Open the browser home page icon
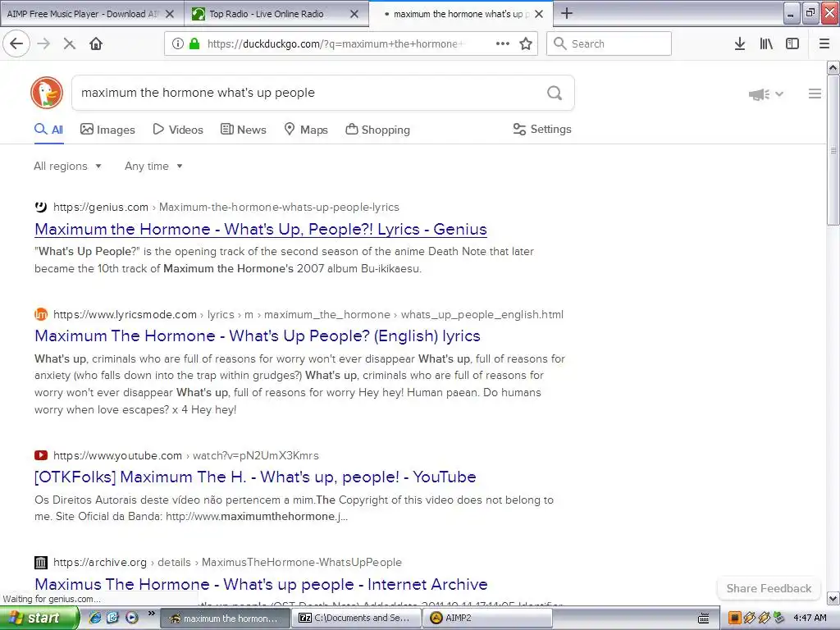840x630 pixels. pos(96,44)
